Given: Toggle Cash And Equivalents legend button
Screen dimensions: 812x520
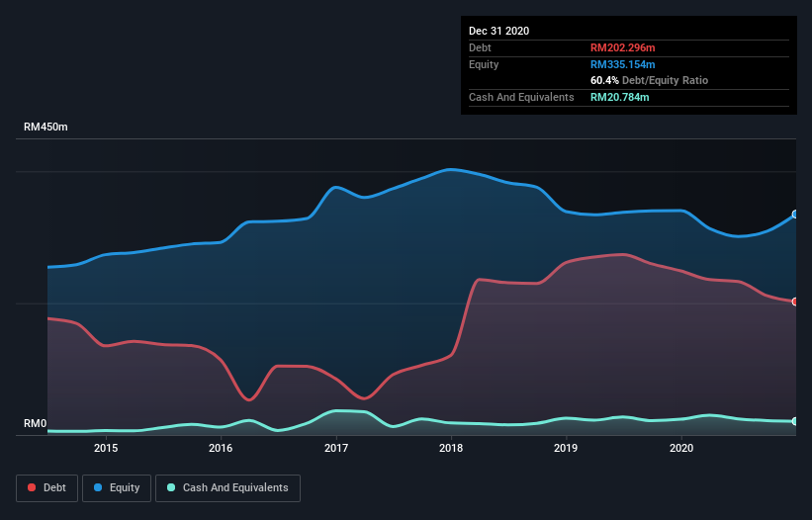Looking at the screenshot, I should click(227, 488).
